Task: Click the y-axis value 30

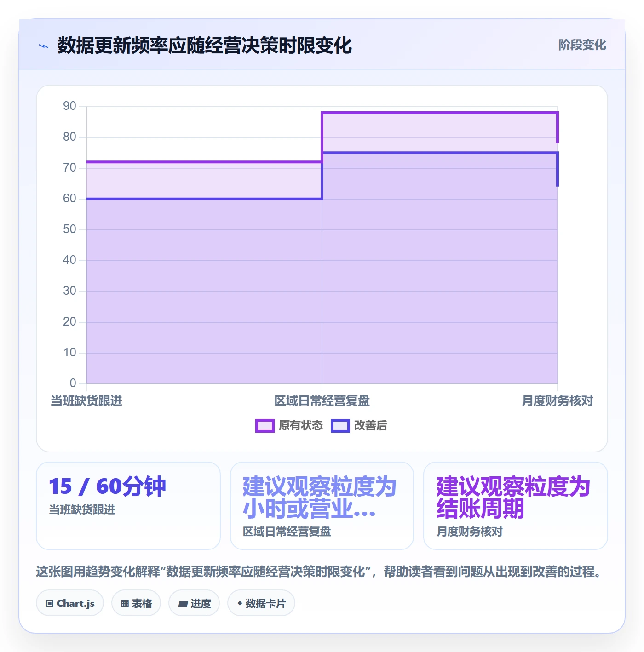Action: (x=69, y=291)
